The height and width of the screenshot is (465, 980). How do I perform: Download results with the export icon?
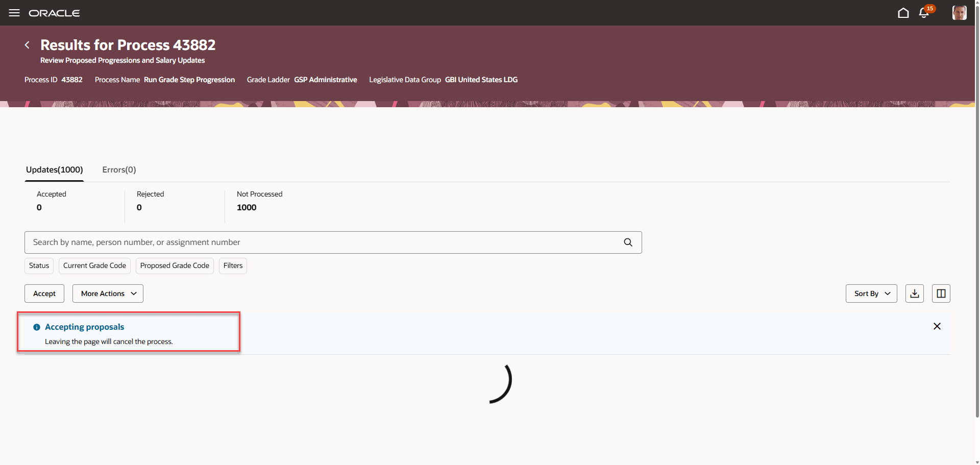click(915, 293)
